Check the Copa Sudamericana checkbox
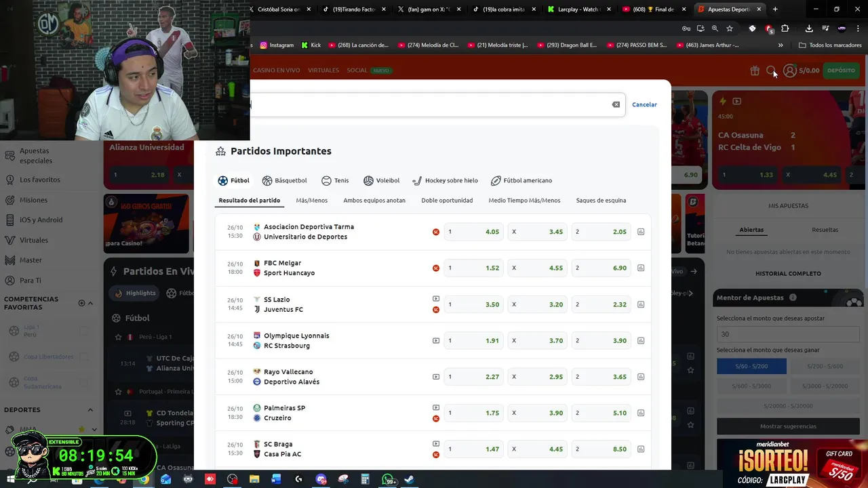Image resolution: width=868 pixels, height=488 pixels. pos(84,382)
